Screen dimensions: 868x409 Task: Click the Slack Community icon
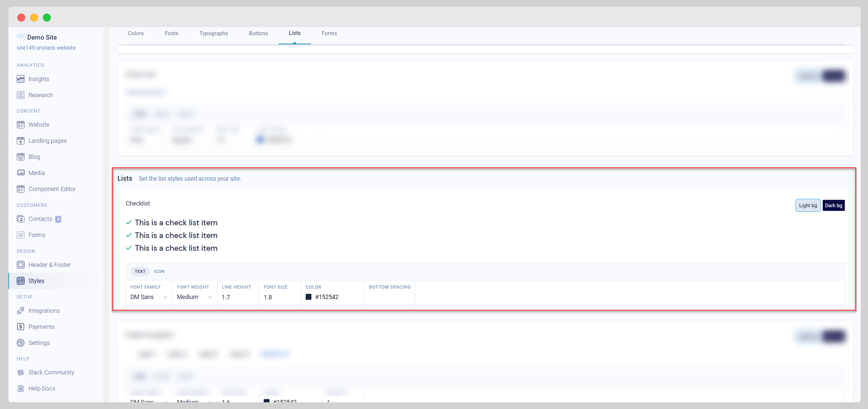coord(20,372)
